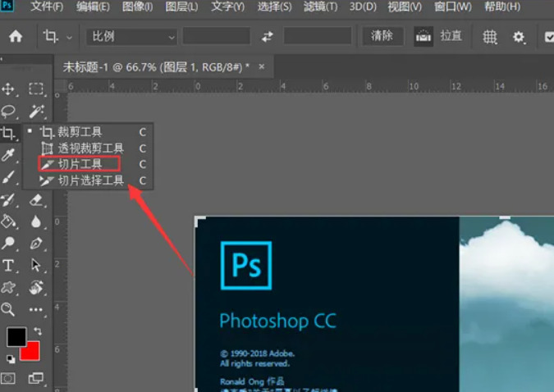Click the red background color swatch
Screen dimensions: 554x392
[x=32, y=353]
